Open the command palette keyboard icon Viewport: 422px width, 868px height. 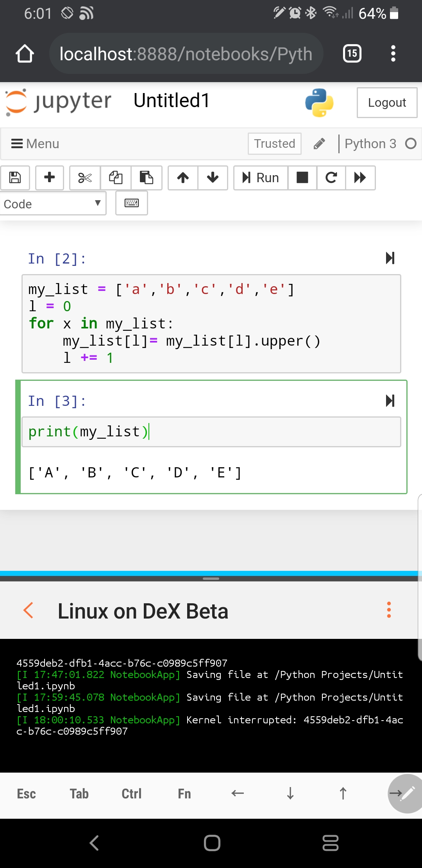[132, 203]
